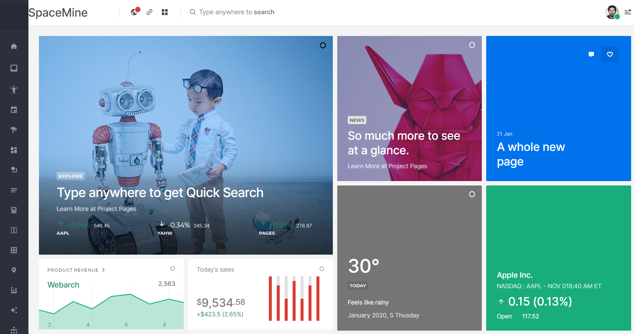Click the red sales bar chart
Viewport: 644px width, 334px height.
[x=294, y=298]
